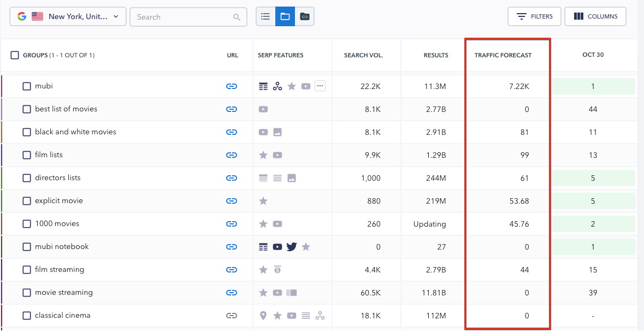Click the star SERP icon in explicit movie row

263,201
